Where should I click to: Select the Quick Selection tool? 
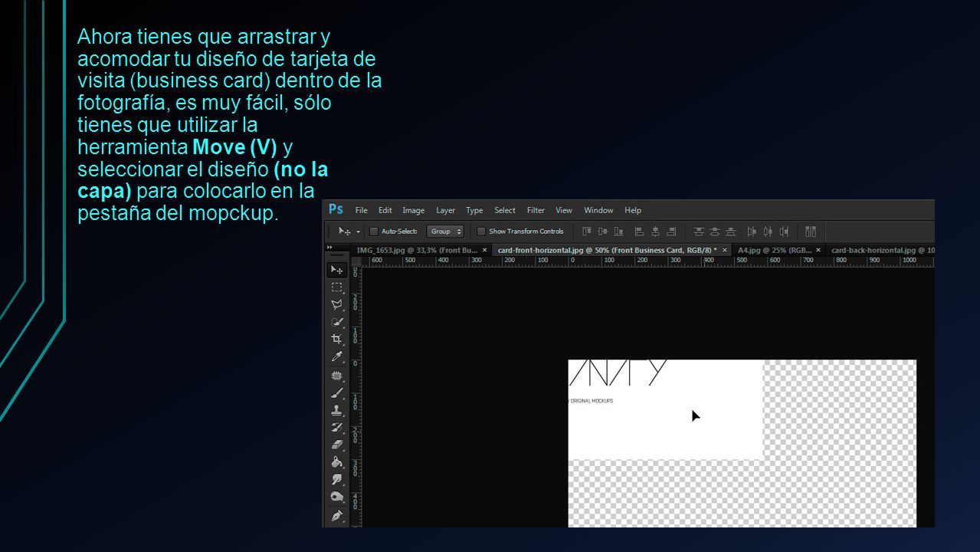(336, 323)
